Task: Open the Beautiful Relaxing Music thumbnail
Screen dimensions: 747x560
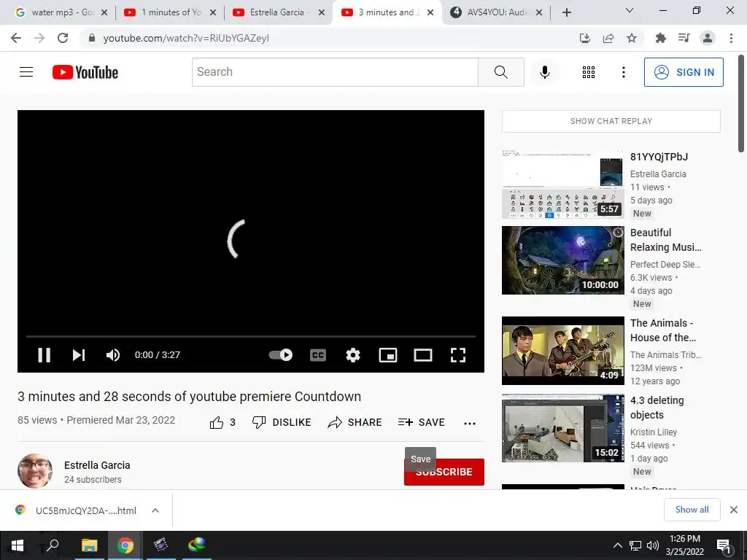Action: (x=562, y=260)
